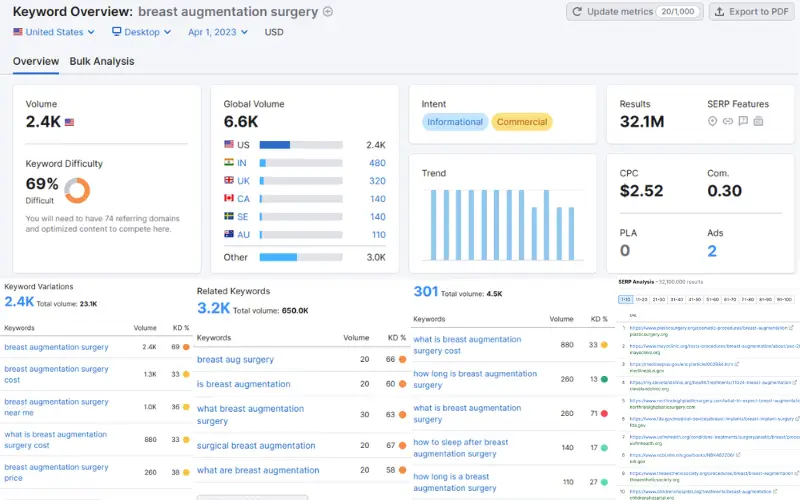Click the India flag icon
This screenshot has height=500, width=800.
click(229, 162)
